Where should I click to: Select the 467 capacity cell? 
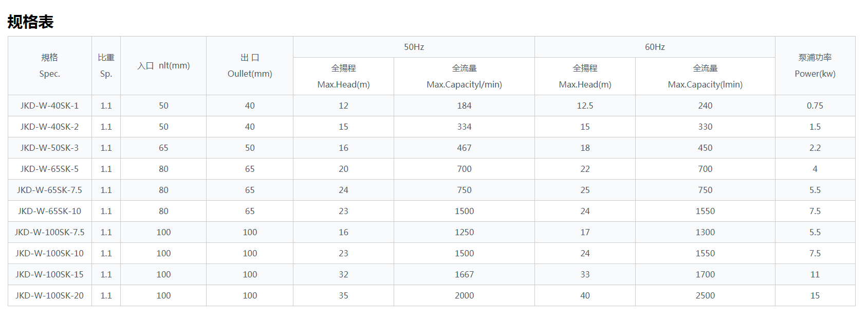point(464,148)
